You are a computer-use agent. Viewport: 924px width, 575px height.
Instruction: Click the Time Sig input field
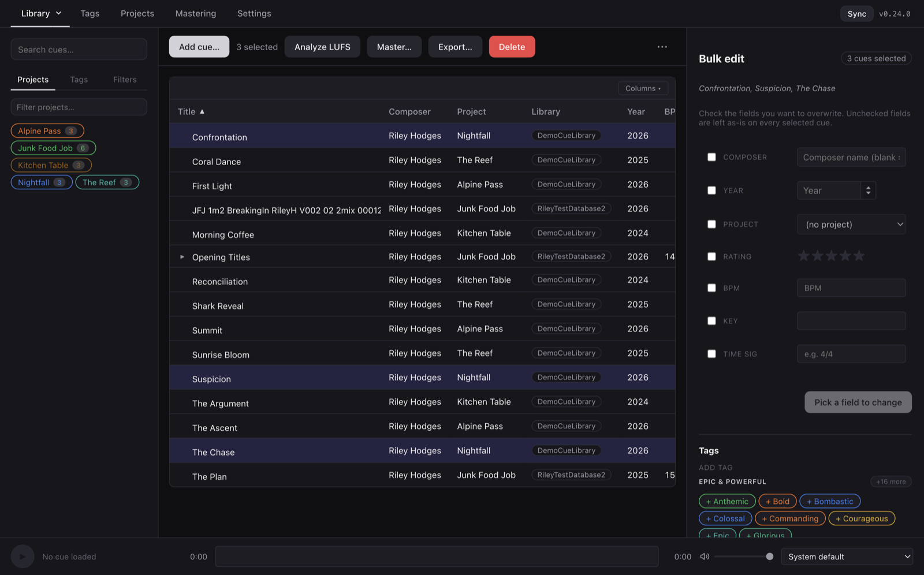point(851,354)
